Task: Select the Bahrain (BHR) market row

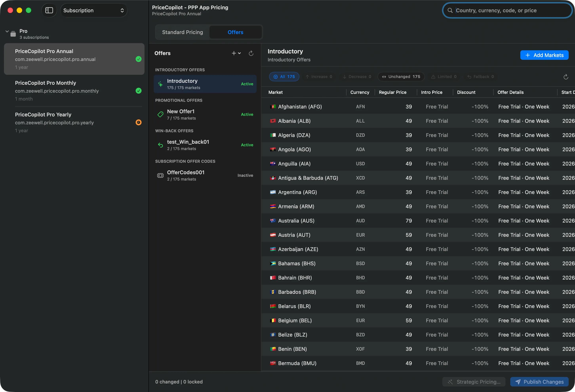Action: click(x=418, y=278)
